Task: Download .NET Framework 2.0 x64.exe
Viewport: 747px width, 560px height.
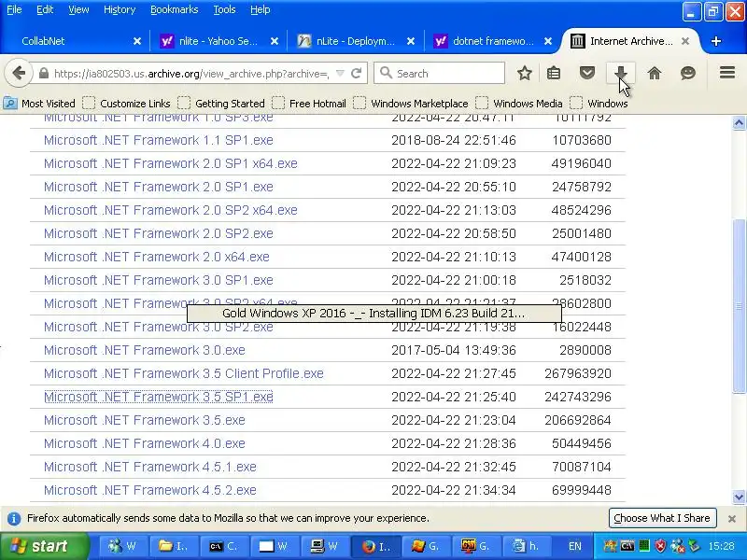Action: coord(157,257)
